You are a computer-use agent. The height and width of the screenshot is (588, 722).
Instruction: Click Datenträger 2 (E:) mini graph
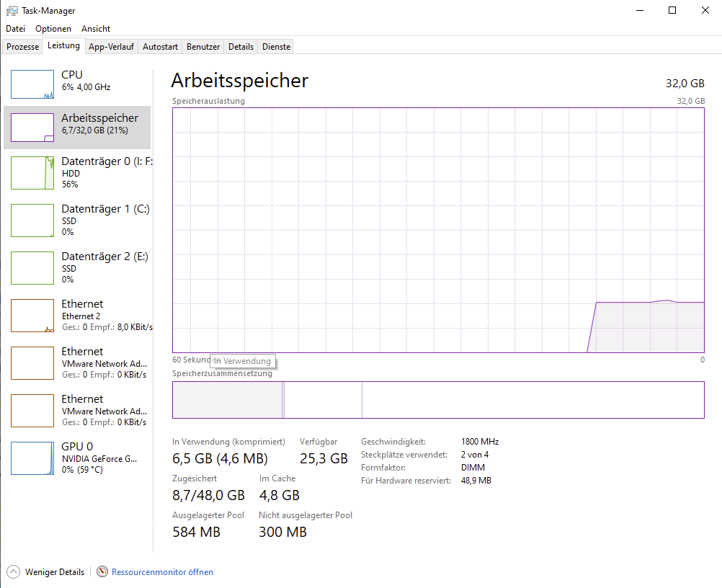(32, 268)
